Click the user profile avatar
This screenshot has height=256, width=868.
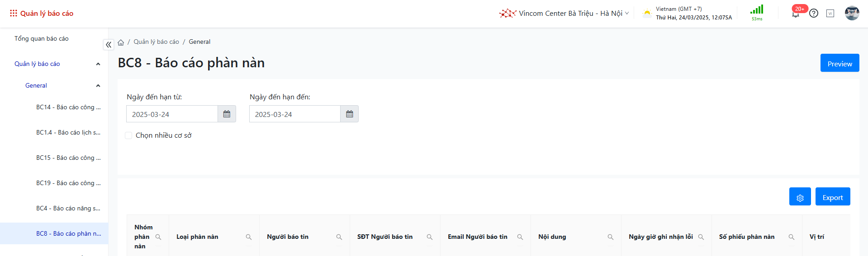(852, 14)
